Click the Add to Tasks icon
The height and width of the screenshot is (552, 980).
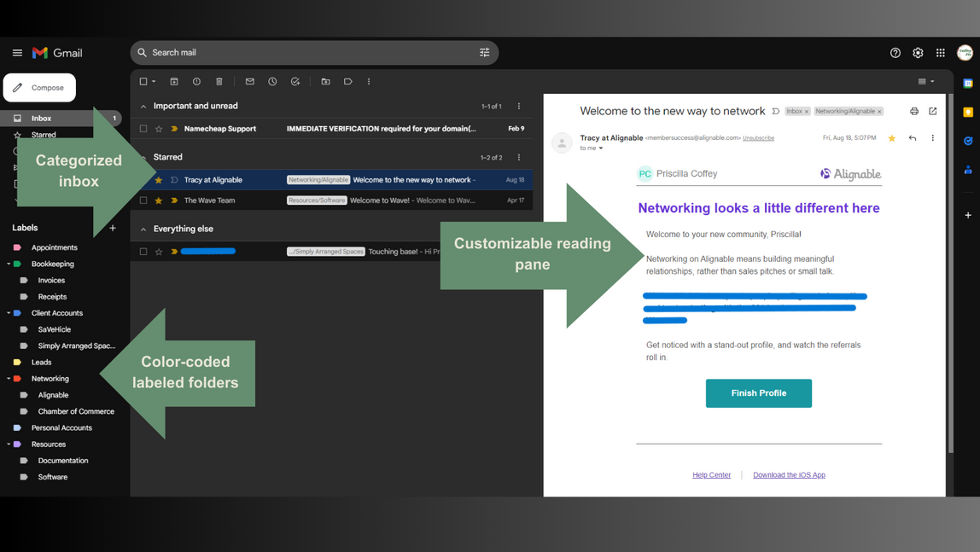pos(295,82)
